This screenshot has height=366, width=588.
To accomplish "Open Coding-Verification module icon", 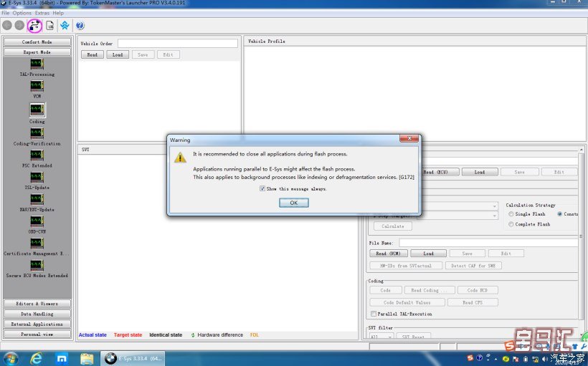I will [x=37, y=133].
